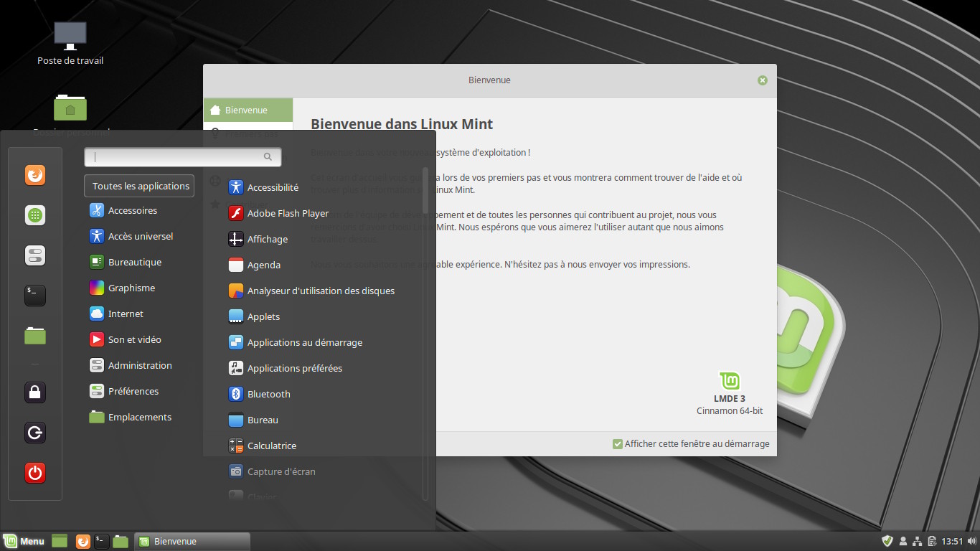Open Adobe Flash Player application
980x551 pixels.
pos(287,213)
